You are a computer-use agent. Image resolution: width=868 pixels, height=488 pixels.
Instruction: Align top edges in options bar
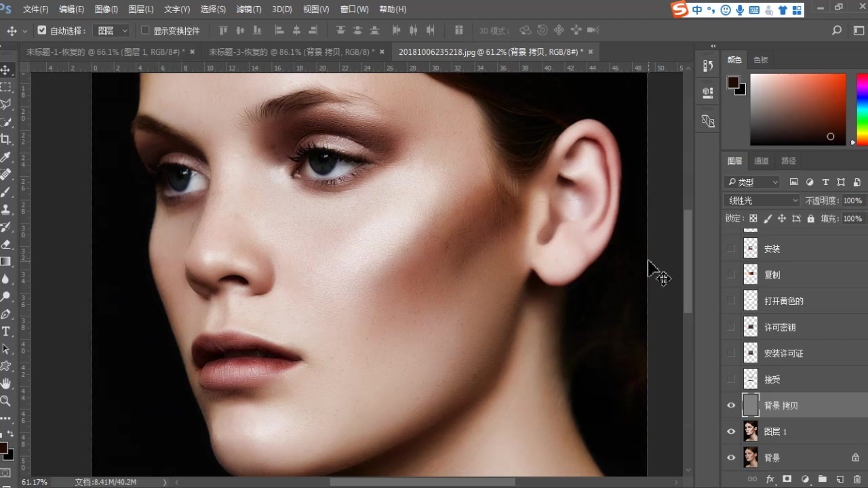[223, 30]
